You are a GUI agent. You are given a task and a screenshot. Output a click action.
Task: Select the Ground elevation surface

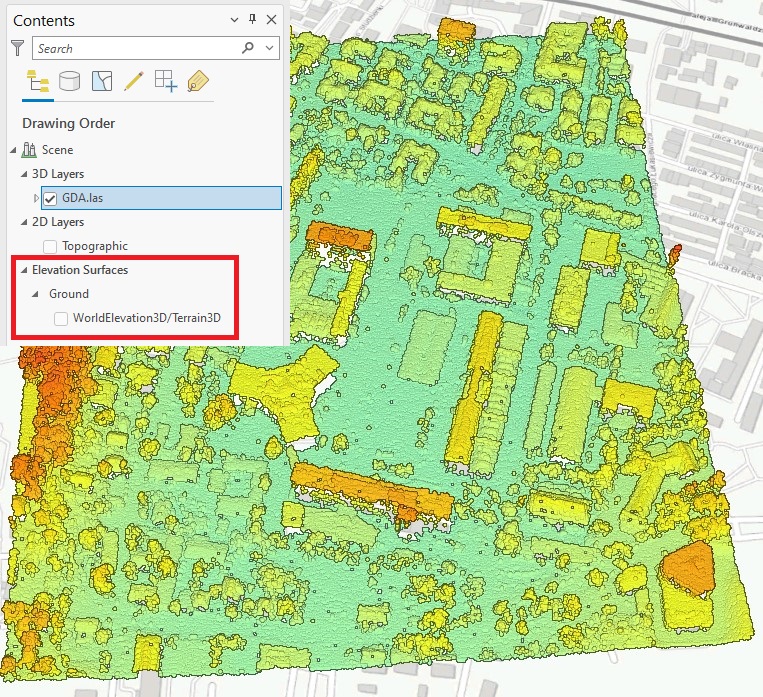pyautogui.click(x=69, y=294)
